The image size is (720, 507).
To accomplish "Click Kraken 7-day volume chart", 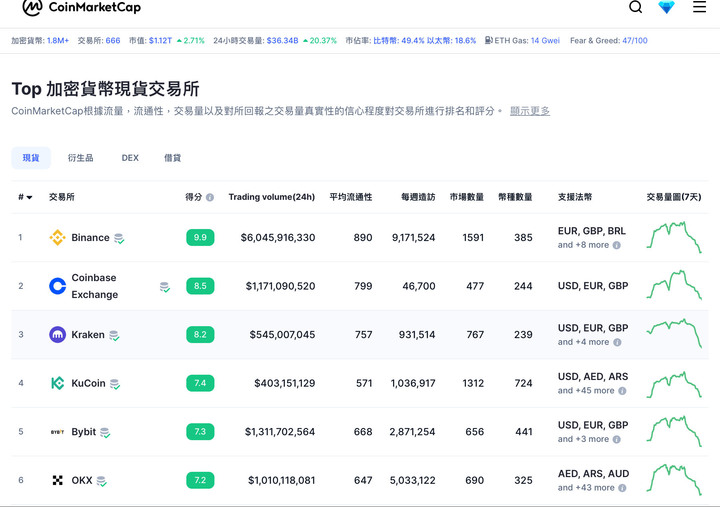I will (x=674, y=333).
